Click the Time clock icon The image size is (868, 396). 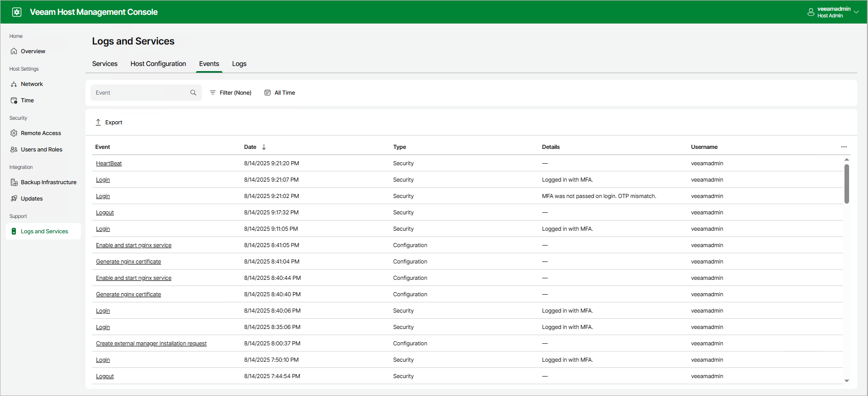coord(14,100)
